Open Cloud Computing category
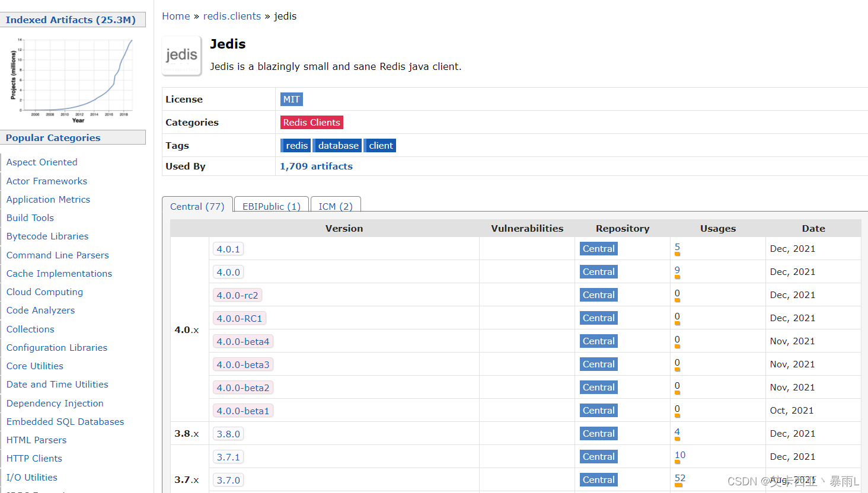Image resolution: width=868 pixels, height=493 pixels. click(44, 292)
